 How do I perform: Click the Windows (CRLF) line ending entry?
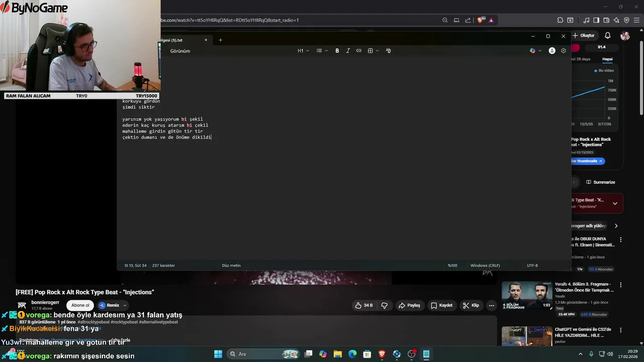tap(485, 265)
